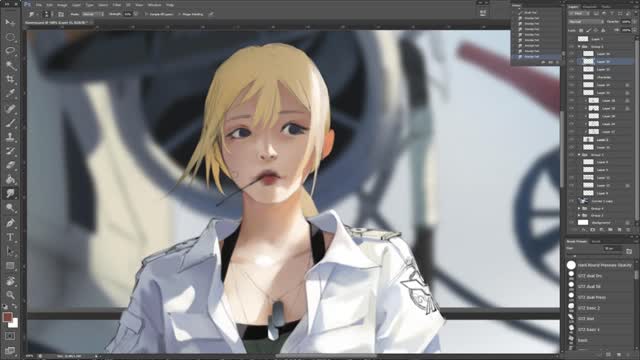Add a layer mask icon
Image resolution: width=640 pixels, height=360 pixels.
tap(593, 230)
